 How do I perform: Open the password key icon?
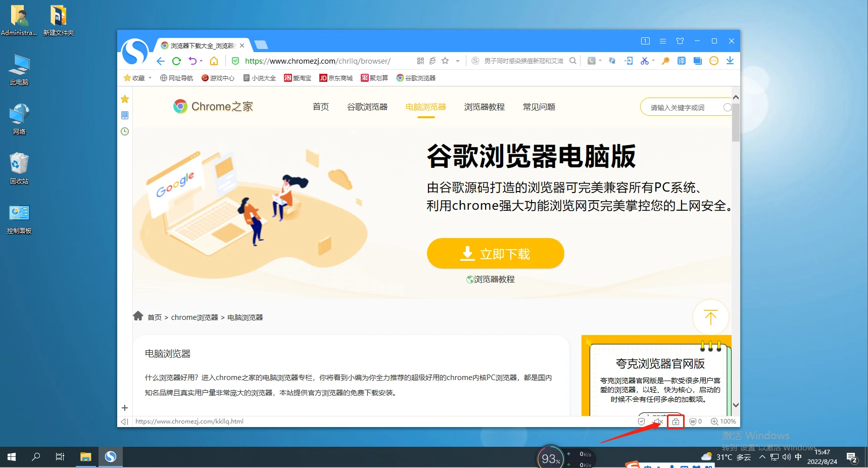click(x=665, y=61)
